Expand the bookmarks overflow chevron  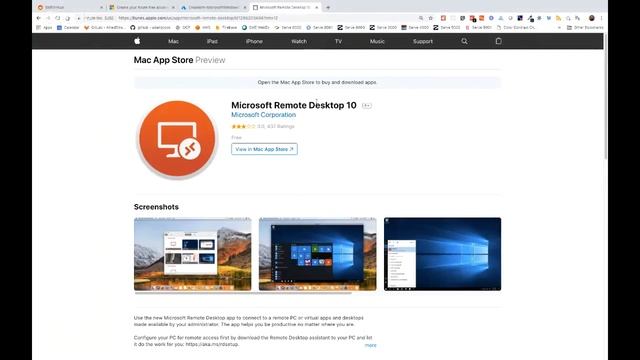[559, 28]
